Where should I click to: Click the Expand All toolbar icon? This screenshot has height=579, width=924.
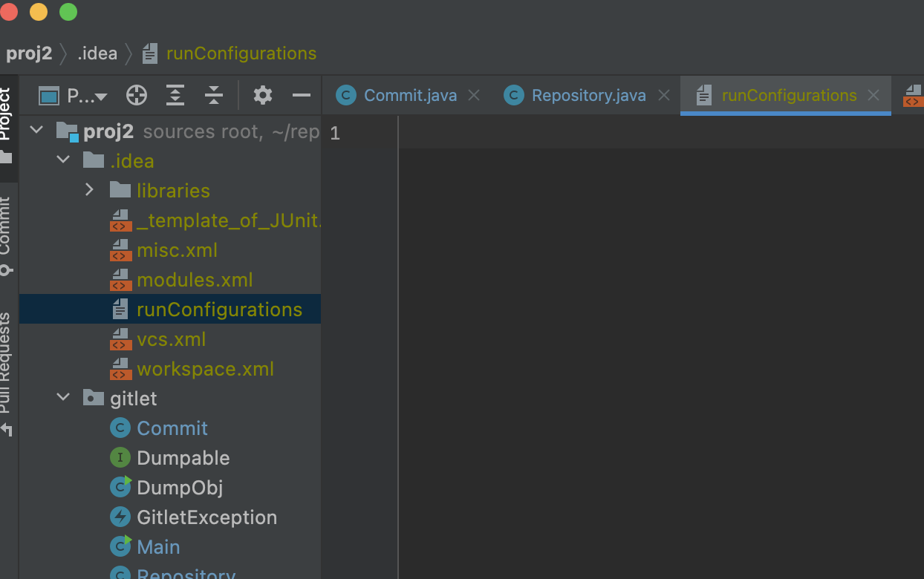point(175,95)
